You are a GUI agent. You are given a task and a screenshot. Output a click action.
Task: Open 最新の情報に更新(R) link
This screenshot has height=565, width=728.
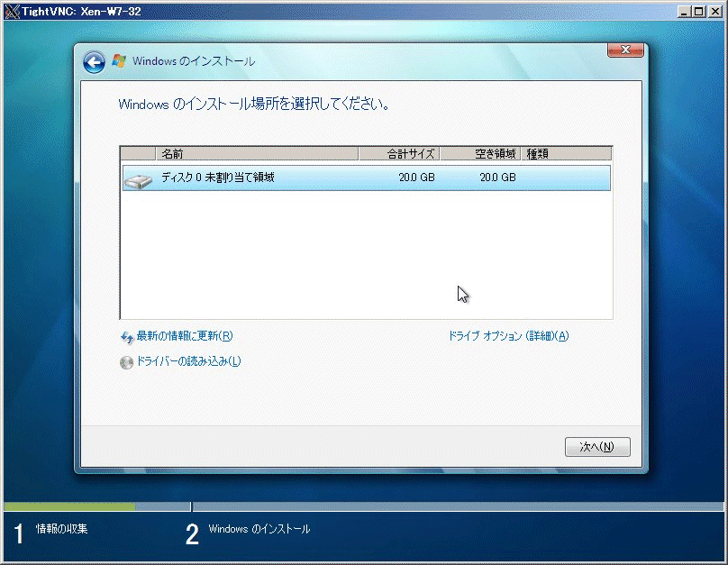[185, 336]
